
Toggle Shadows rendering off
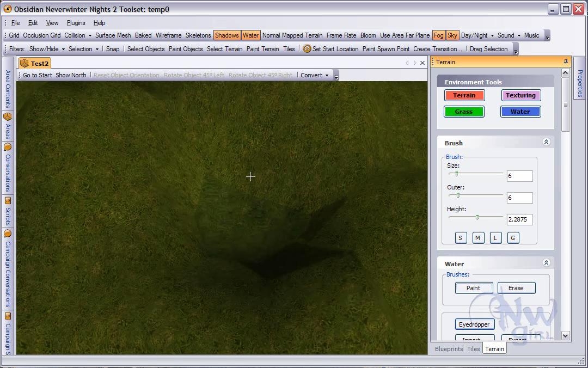pyautogui.click(x=226, y=35)
